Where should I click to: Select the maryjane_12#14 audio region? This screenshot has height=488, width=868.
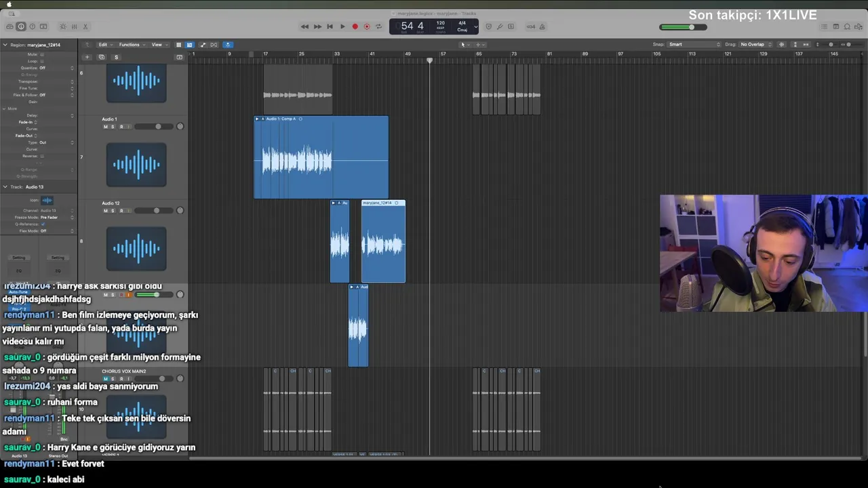(383, 241)
